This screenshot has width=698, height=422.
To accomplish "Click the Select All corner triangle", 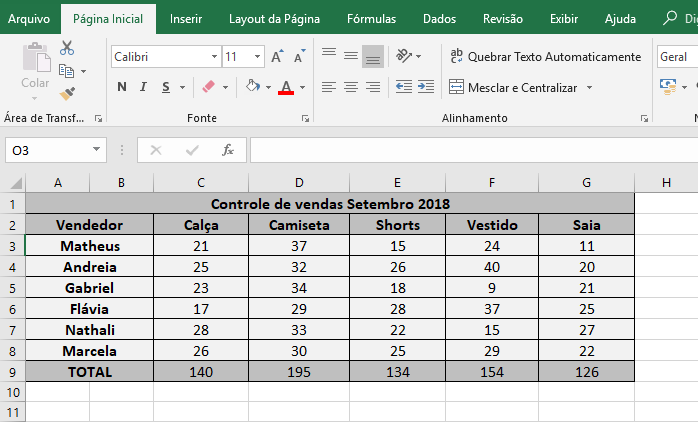I will [16, 183].
